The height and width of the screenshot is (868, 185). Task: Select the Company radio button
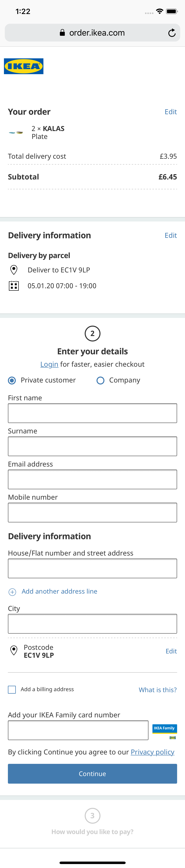(100, 380)
